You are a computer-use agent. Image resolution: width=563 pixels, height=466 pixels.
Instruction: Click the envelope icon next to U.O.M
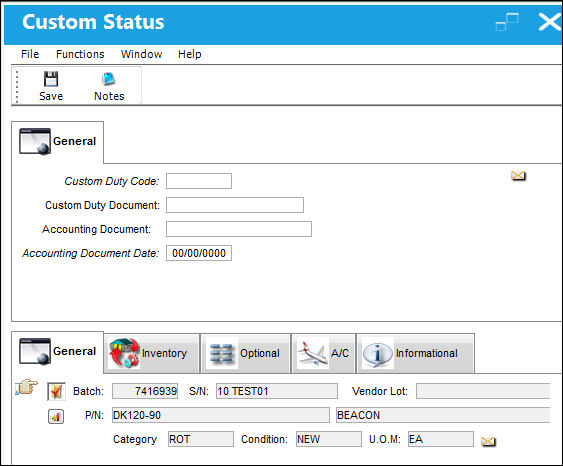point(488,441)
